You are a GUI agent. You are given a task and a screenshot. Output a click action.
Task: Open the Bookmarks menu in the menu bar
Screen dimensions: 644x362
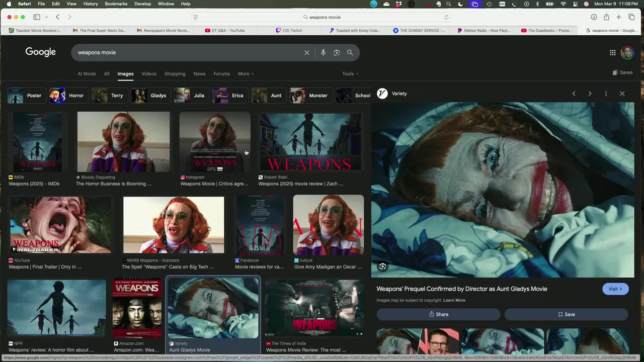(x=116, y=4)
